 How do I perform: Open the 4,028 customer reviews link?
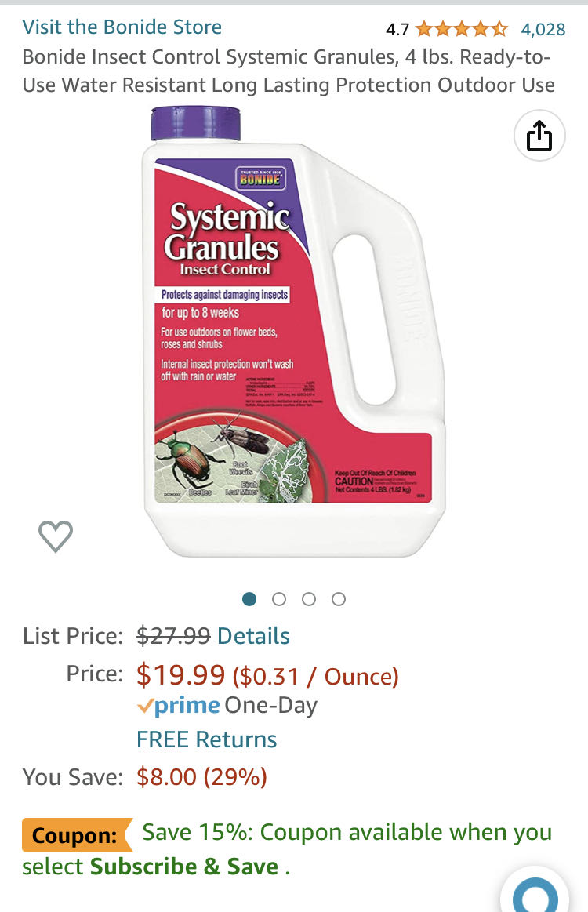(543, 29)
